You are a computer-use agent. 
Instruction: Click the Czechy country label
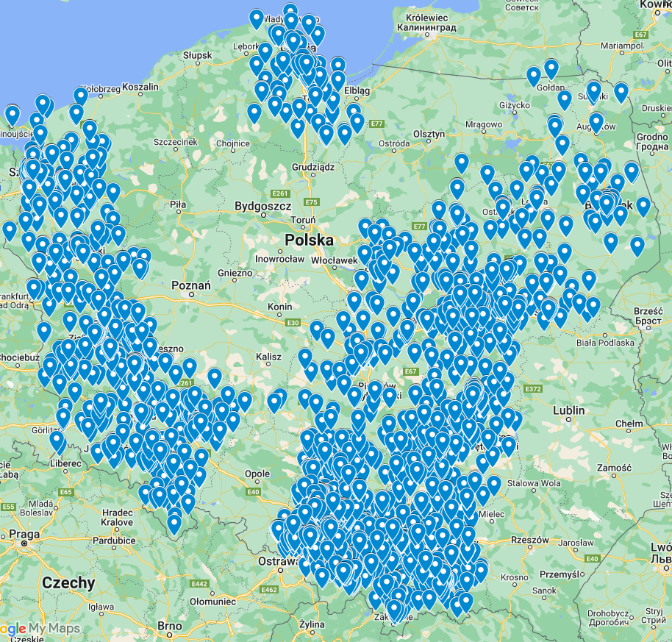tap(68, 583)
